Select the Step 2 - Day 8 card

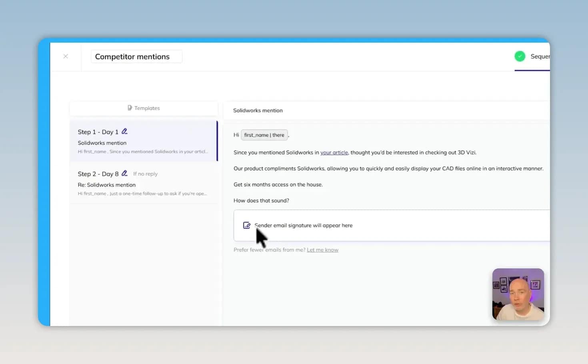coord(144,183)
